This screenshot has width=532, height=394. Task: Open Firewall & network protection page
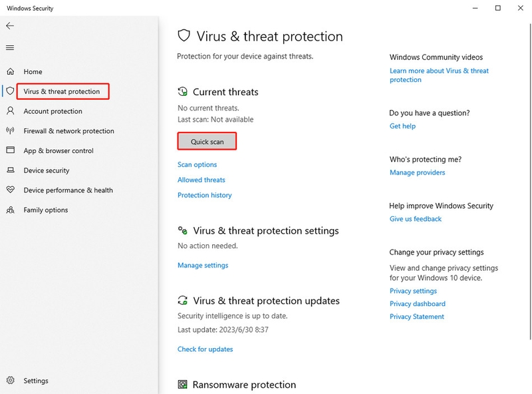(69, 131)
